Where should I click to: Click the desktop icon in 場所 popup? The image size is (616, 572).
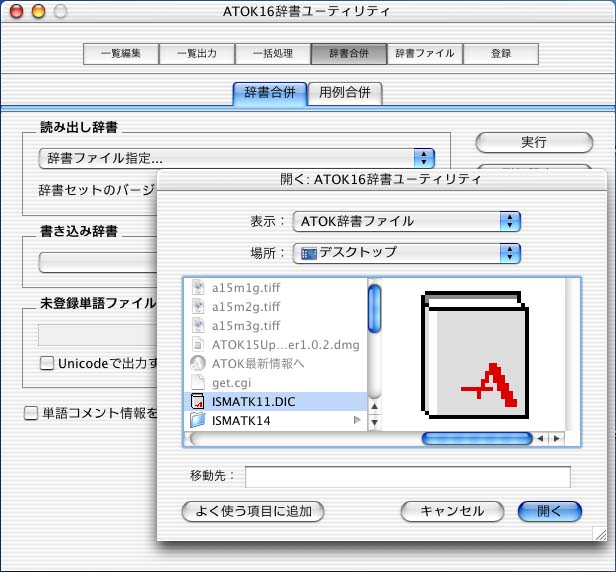tap(309, 254)
